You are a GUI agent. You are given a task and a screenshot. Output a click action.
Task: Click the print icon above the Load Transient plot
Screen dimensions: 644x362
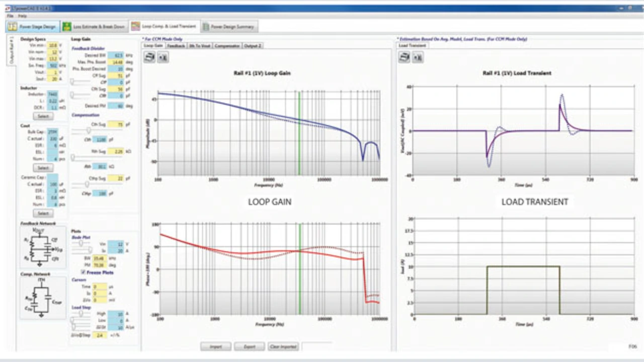(x=404, y=57)
